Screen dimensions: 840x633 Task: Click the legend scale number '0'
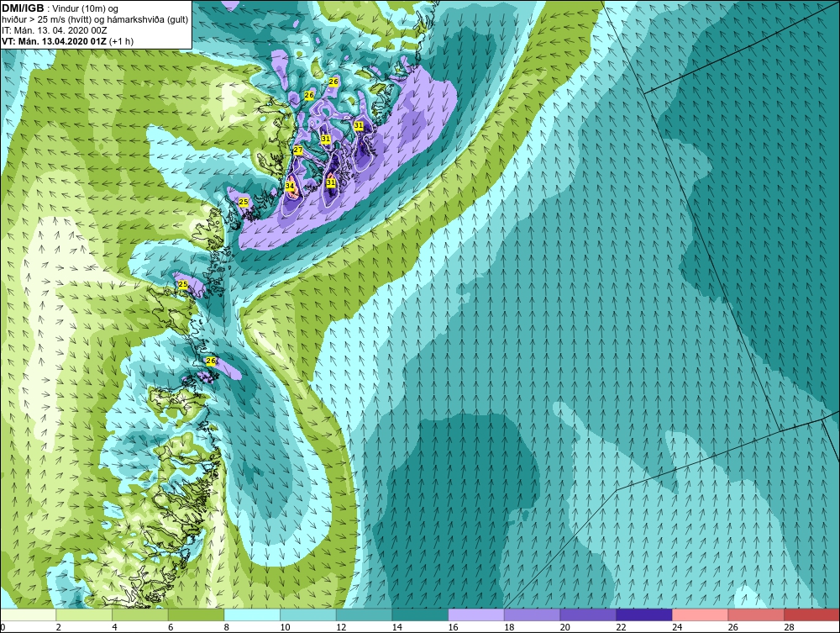pyautogui.click(x=3, y=627)
